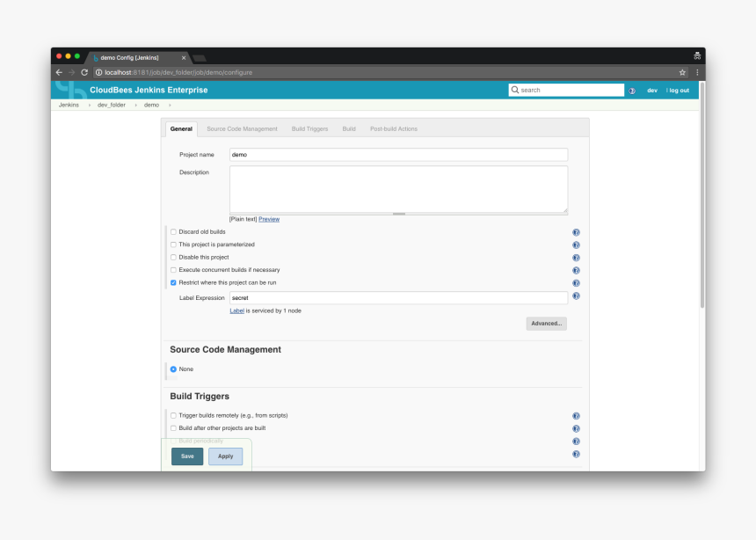Click the browser back arrow
The width and height of the screenshot is (756, 540).
pos(59,72)
